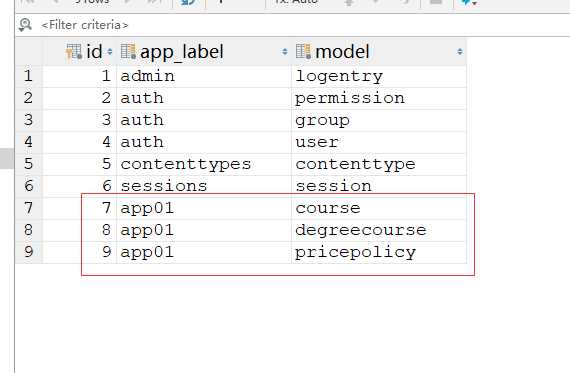Click the id primary key column icon

(x=74, y=52)
